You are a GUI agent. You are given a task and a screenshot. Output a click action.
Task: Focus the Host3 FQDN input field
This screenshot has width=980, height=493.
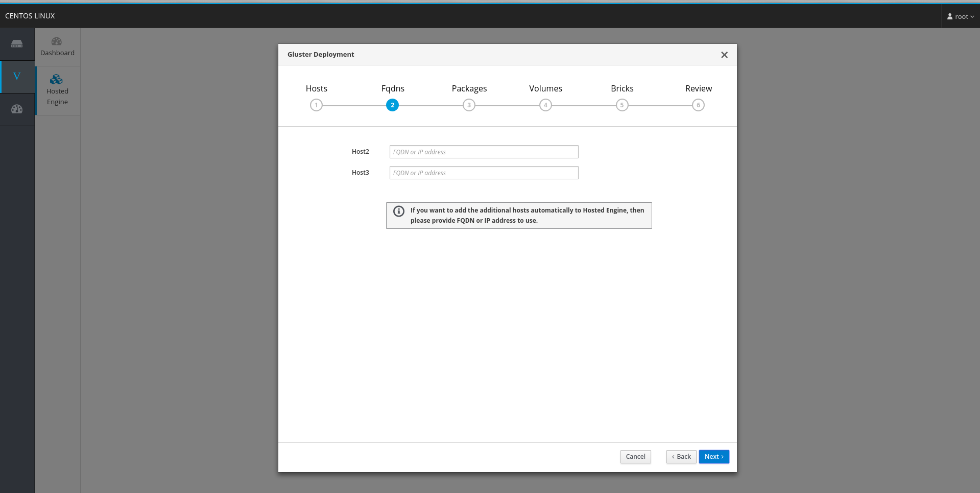coord(484,173)
